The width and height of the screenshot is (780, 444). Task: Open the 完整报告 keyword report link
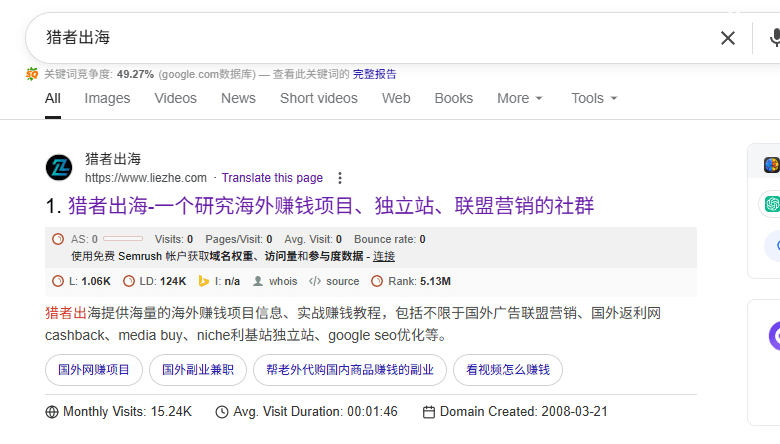tap(375, 74)
